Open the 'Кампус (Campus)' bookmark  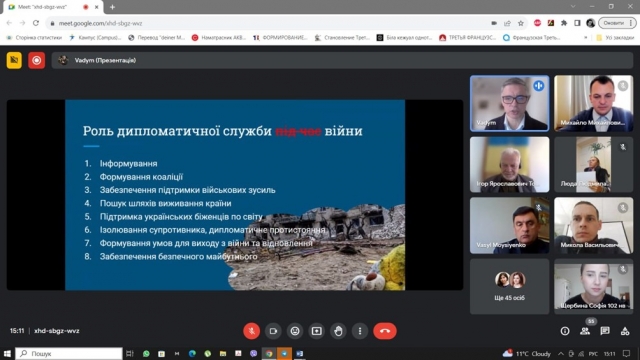(95, 38)
